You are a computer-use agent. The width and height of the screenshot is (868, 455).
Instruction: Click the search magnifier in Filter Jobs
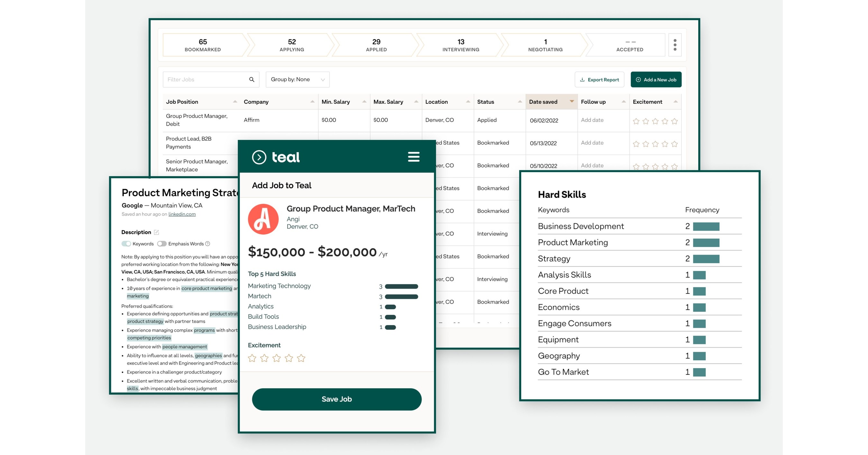[252, 79]
